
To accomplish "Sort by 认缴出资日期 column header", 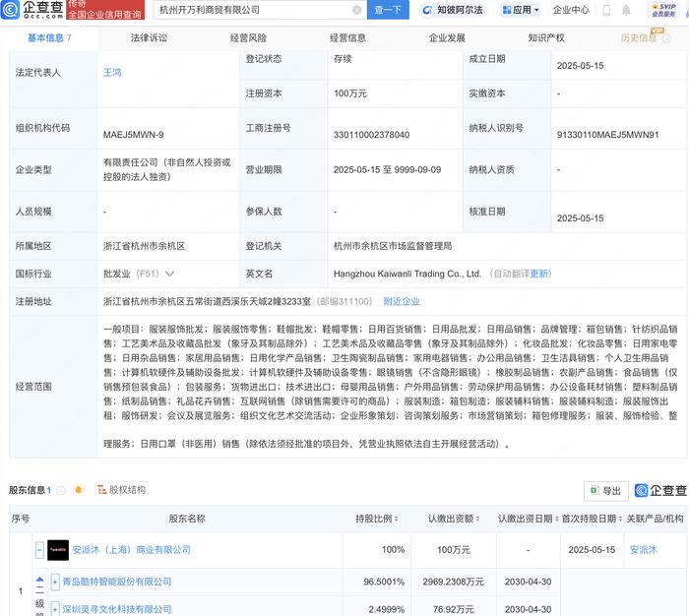I will [528, 519].
